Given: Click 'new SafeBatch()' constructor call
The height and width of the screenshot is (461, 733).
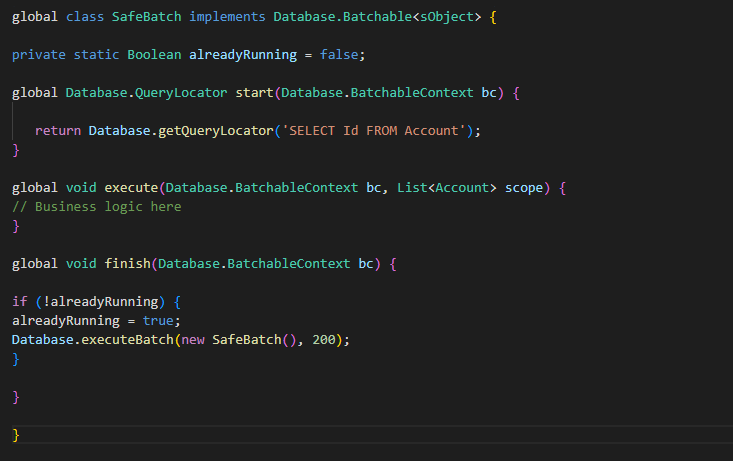Looking at the screenshot, I should pyautogui.click(x=239, y=339).
